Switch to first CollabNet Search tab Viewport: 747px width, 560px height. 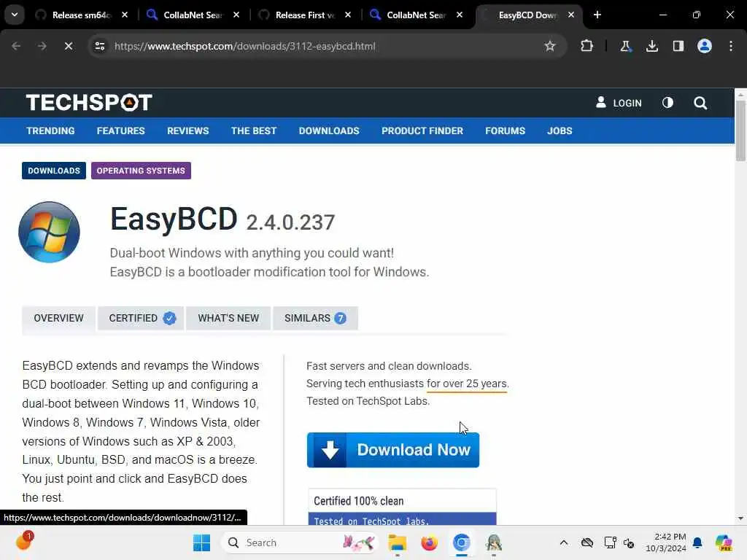[193, 15]
